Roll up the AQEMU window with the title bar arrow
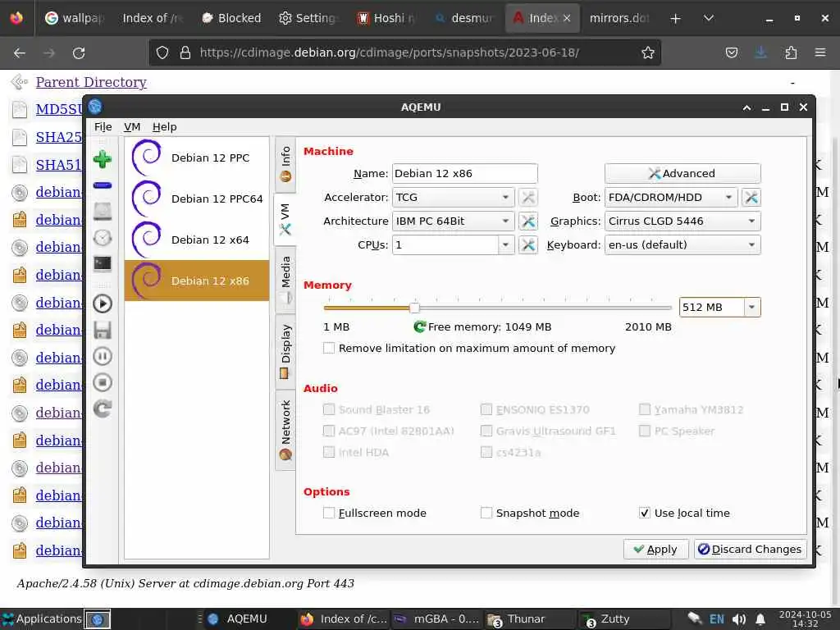Image resolution: width=840 pixels, height=630 pixels. tap(746, 107)
